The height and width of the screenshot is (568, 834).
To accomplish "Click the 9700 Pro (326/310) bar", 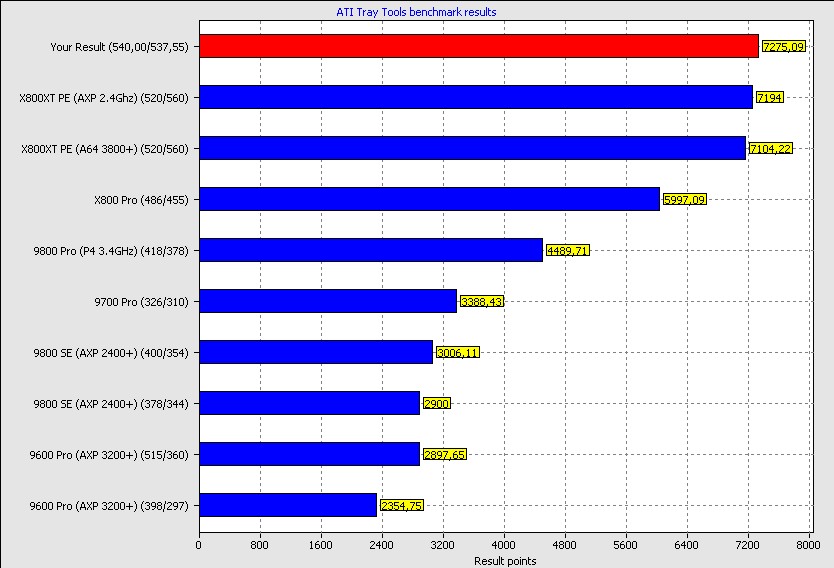I will click(x=328, y=302).
